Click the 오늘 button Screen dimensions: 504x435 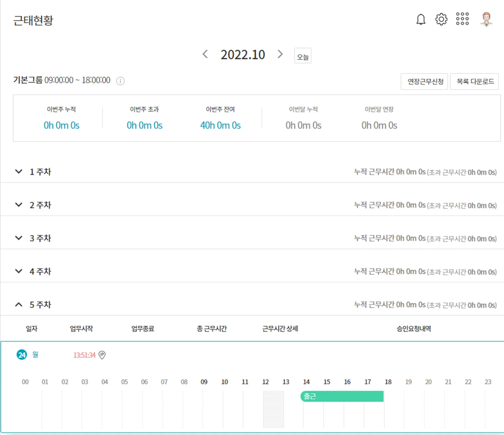302,56
